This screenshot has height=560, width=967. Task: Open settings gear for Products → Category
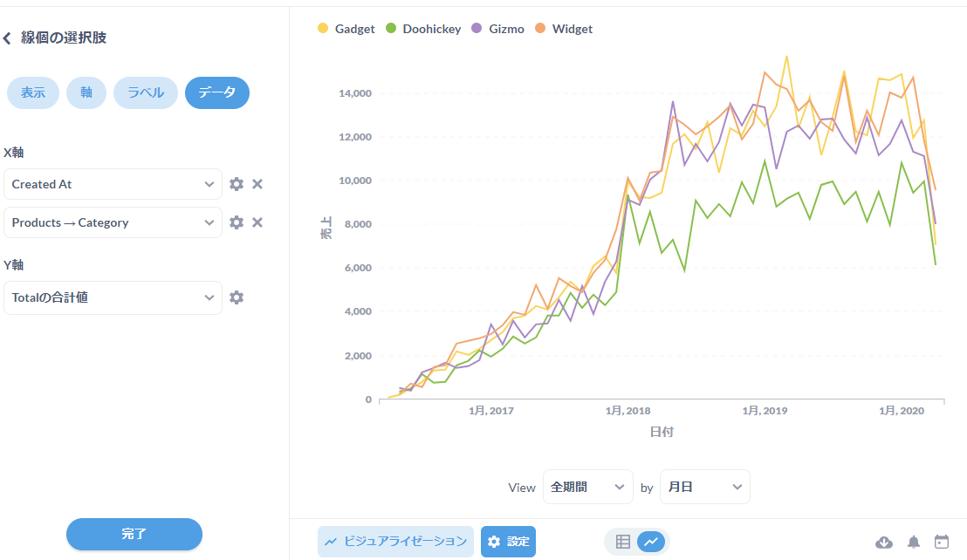point(236,222)
